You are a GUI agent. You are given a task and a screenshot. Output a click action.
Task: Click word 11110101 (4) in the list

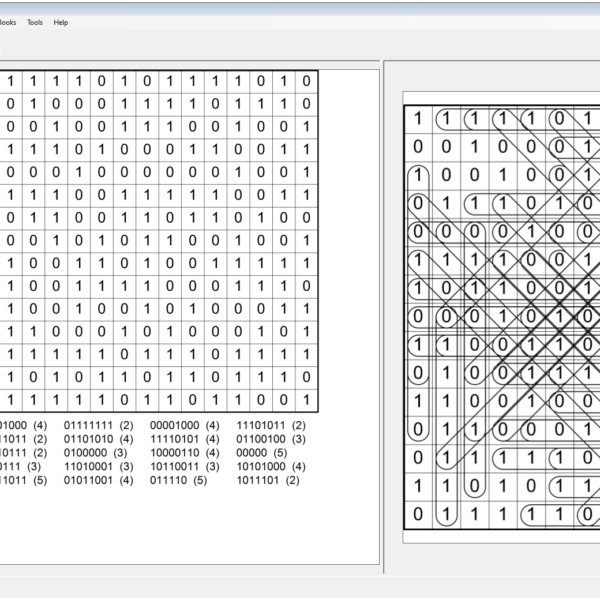[x=185, y=439]
